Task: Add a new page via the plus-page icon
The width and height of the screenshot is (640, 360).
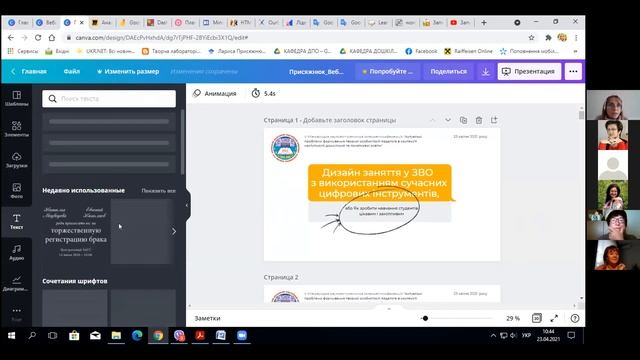Action: click(x=494, y=120)
